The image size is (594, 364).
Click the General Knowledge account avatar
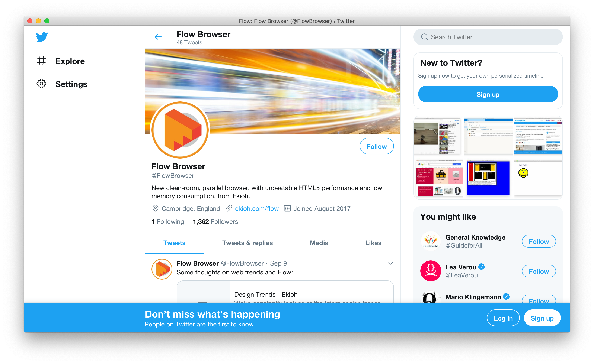pos(431,241)
